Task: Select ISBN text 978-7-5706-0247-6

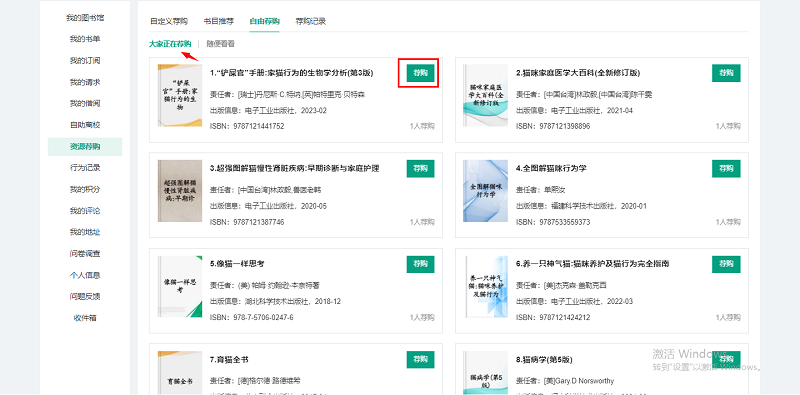Action: coord(263,317)
